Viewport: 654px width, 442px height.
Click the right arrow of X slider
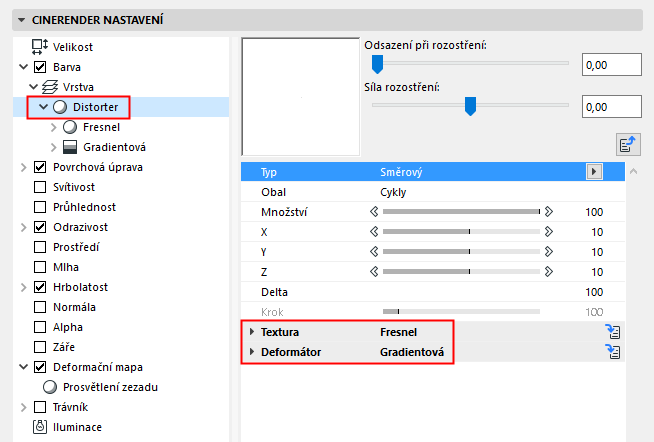tap(549, 232)
